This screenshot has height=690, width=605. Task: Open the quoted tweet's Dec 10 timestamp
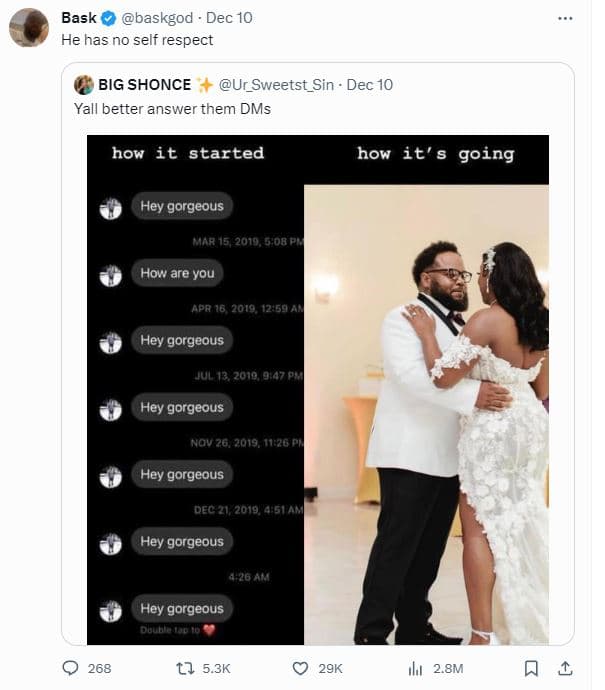pyautogui.click(x=370, y=85)
